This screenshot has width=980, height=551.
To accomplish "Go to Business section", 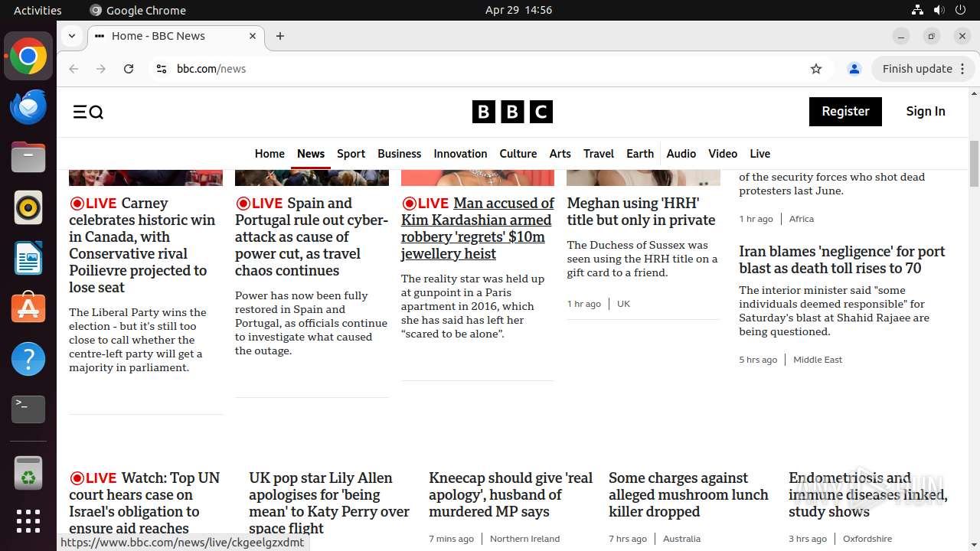I will (400, 154).
